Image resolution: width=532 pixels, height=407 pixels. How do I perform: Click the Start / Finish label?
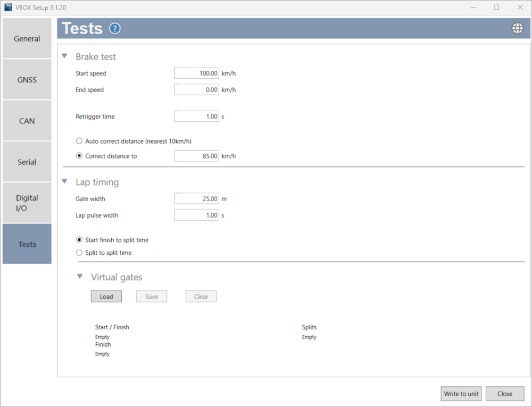coord(112,327)
